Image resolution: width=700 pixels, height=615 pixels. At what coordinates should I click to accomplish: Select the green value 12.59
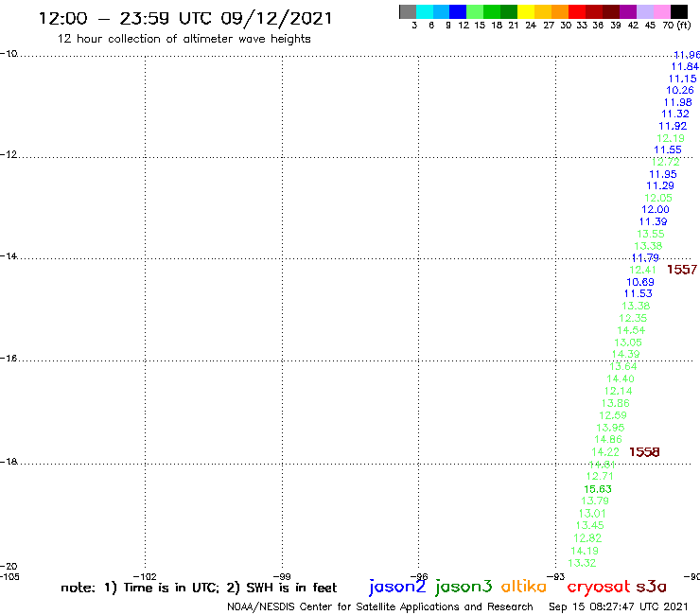[613, 415]
